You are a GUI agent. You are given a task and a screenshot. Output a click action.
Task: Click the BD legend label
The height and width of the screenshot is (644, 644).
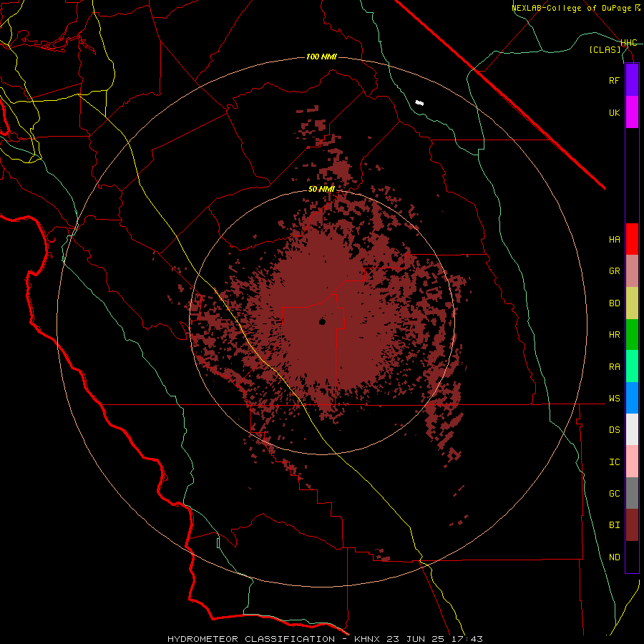tap(614, 303)
